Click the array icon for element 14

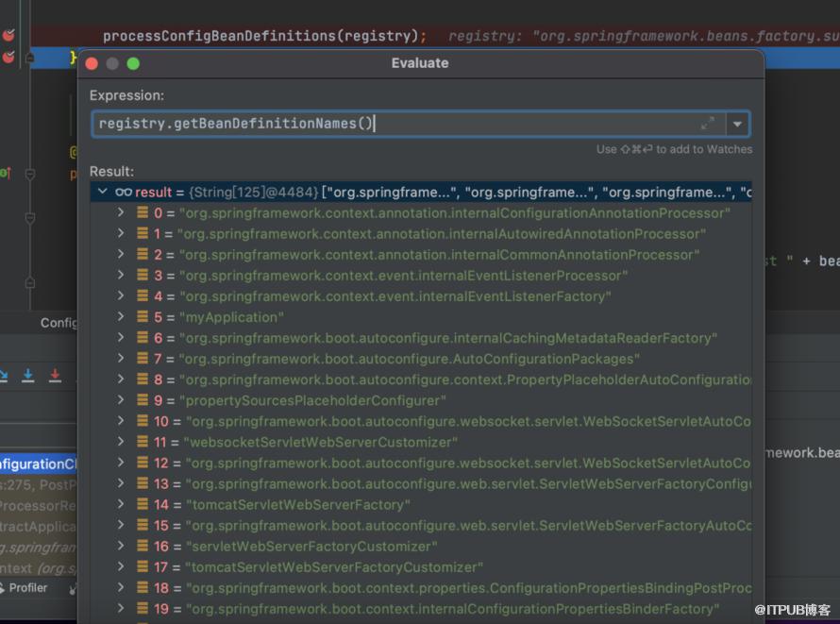click(143, 504)
